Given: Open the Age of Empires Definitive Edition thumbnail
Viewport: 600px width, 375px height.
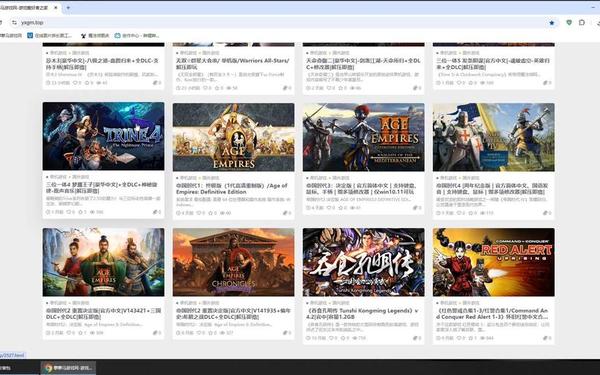Looking at the screenshot, I should click(x=233, y=137).
